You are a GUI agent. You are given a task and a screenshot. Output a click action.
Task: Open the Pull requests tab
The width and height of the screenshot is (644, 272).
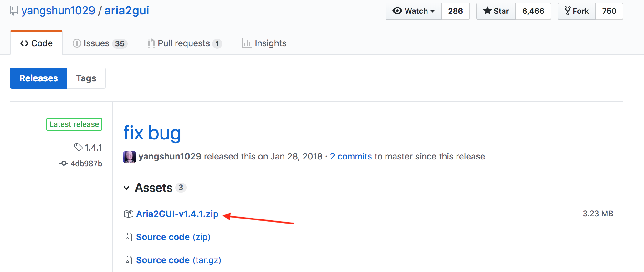coord(185,43)
